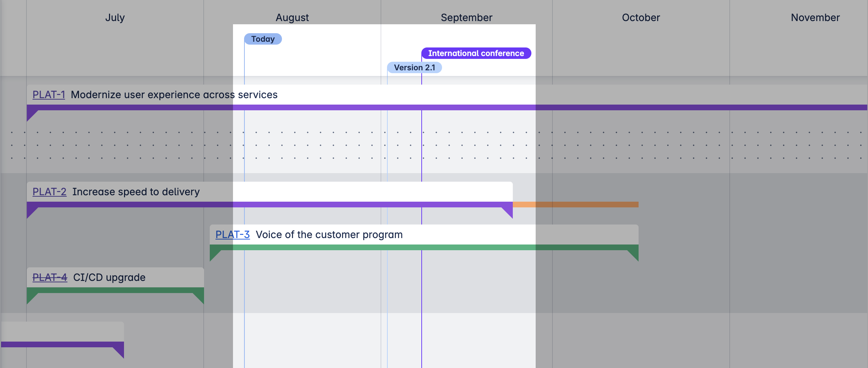Click the July month header
Screen dimensions: 868x368
115,17
